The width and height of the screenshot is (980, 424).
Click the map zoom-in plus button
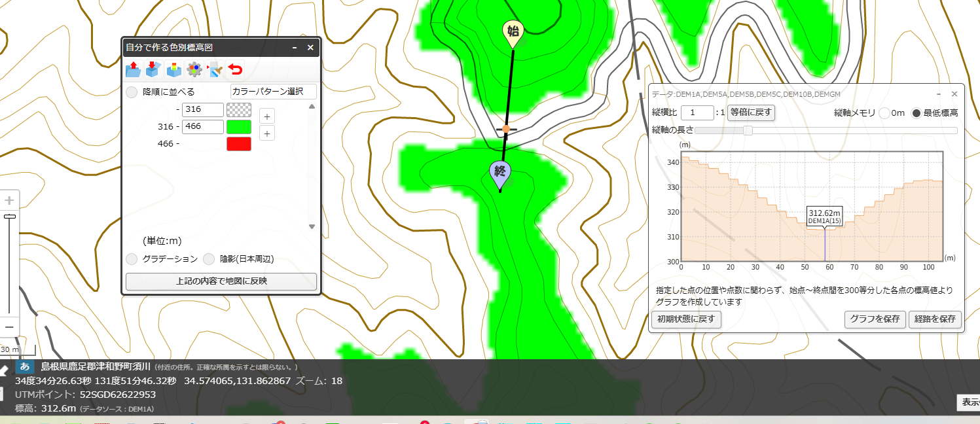click(x=9, y=200)
